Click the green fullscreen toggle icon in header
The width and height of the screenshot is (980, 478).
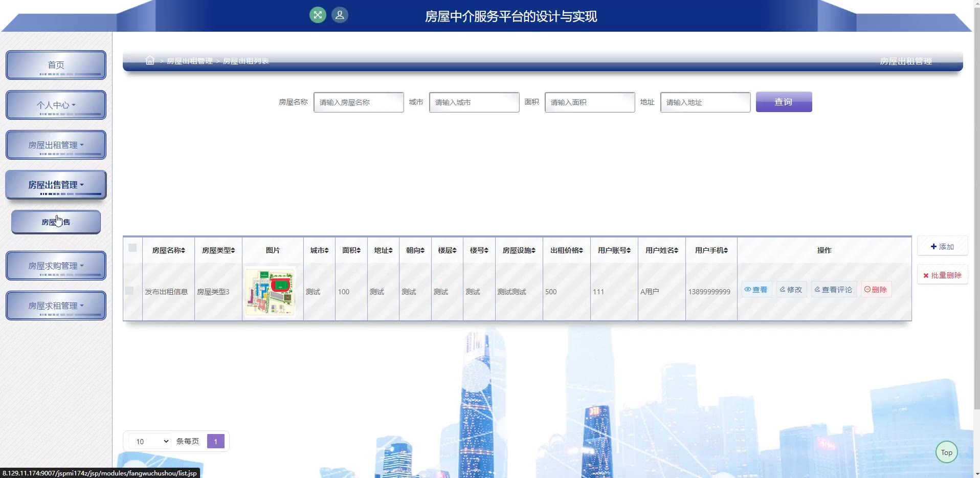318,15
